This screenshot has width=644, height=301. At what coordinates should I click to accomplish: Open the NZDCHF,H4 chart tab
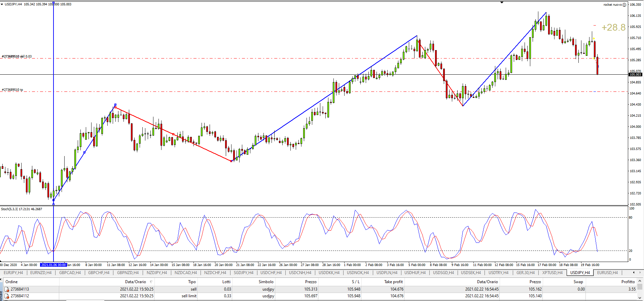click(x=215, y=273)
